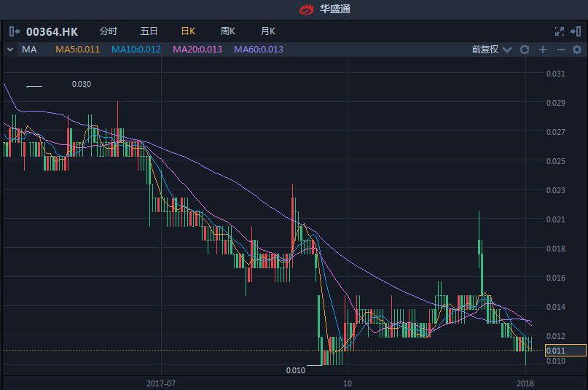Click the 华盛通 logo icon
The width and height of the screenshot is (588, 390).
click(x=308, y=9)
